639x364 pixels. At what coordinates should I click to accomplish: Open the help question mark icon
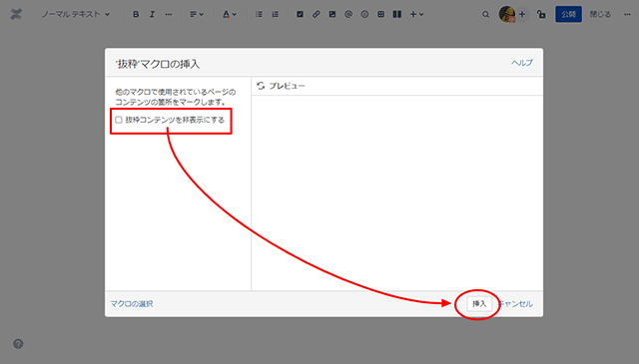point(18,344)
